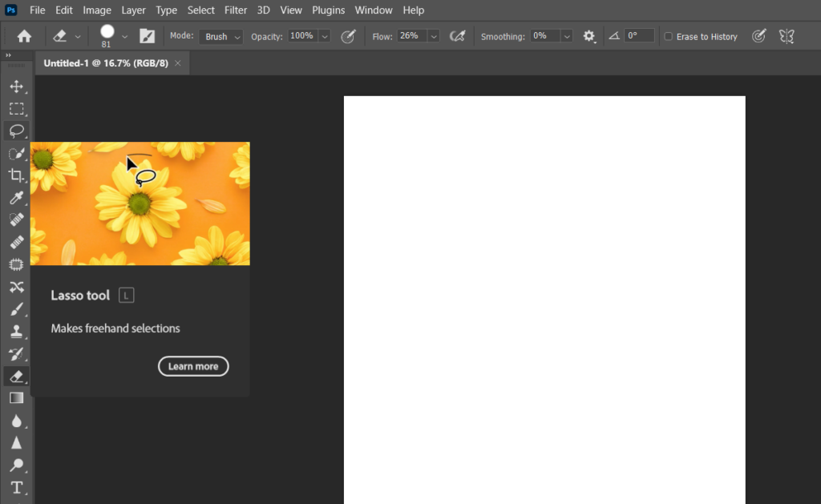Switch to the Untitled-1 document tab

tap(106, 63)
